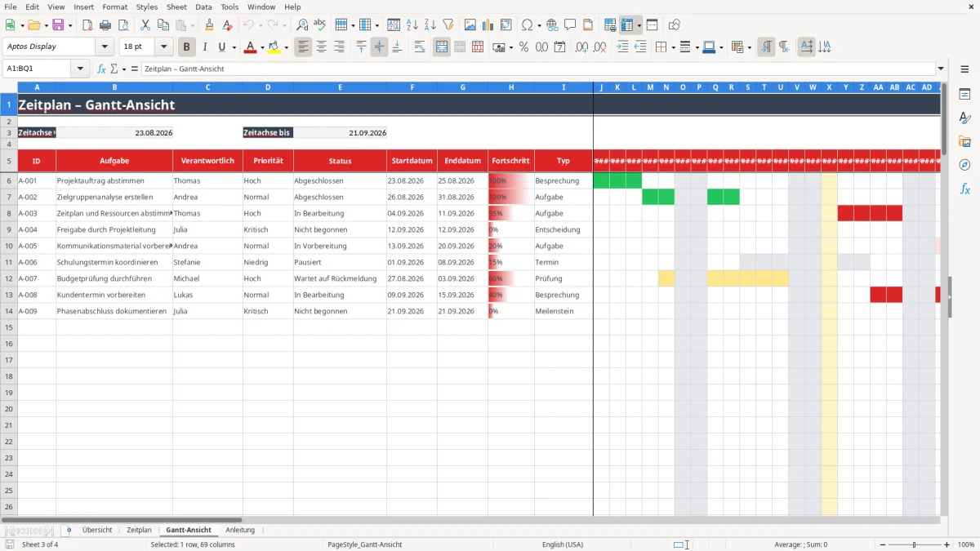Click English (USA) language in status bar

563,544
